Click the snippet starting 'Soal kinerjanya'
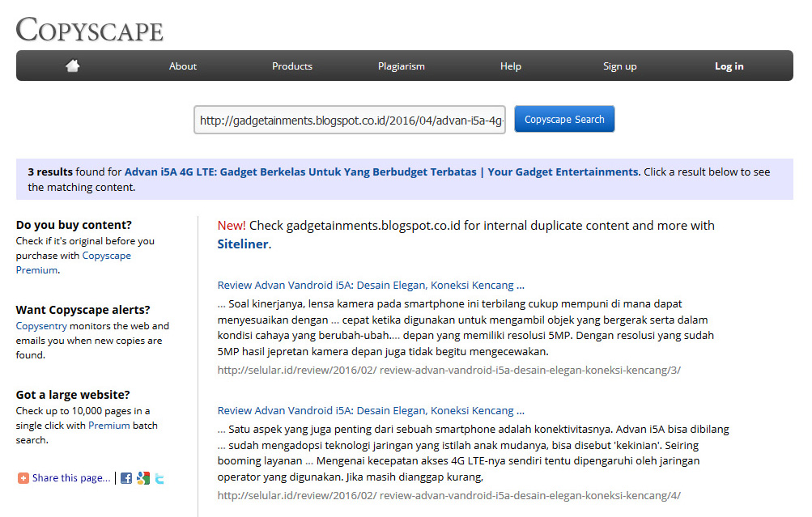Image resolution: width=812 pixels, height=517 pixels. click(x=466, y=328)
